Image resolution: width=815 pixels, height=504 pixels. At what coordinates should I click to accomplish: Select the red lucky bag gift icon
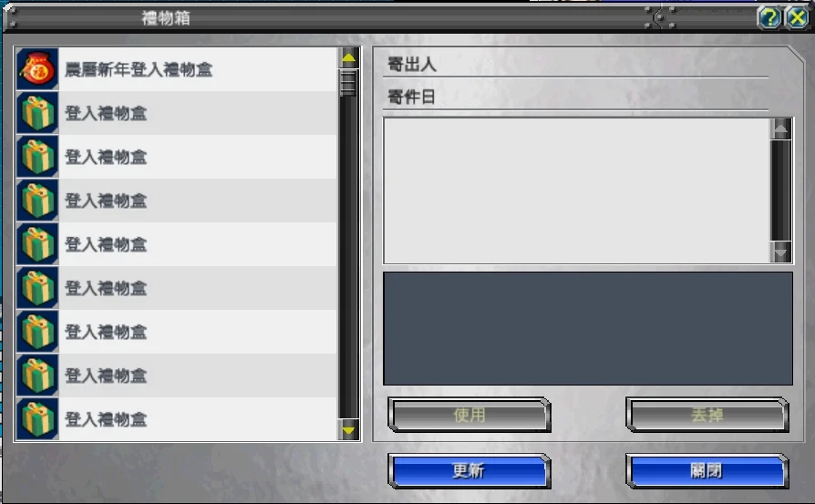(x=36, y=69)
